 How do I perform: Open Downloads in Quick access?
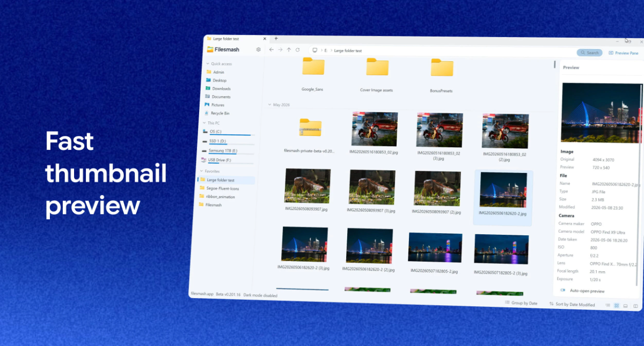click(x=217, y=89)
